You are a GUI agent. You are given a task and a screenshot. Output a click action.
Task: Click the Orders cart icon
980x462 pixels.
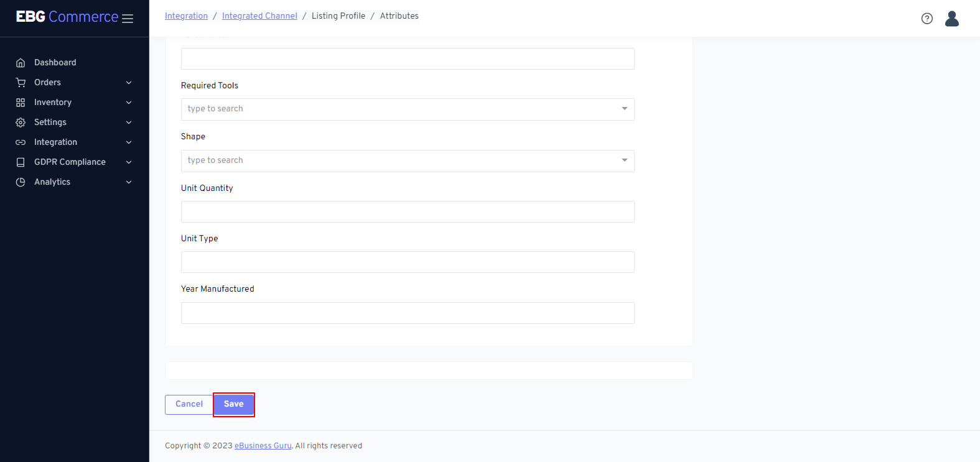point(21,83)
